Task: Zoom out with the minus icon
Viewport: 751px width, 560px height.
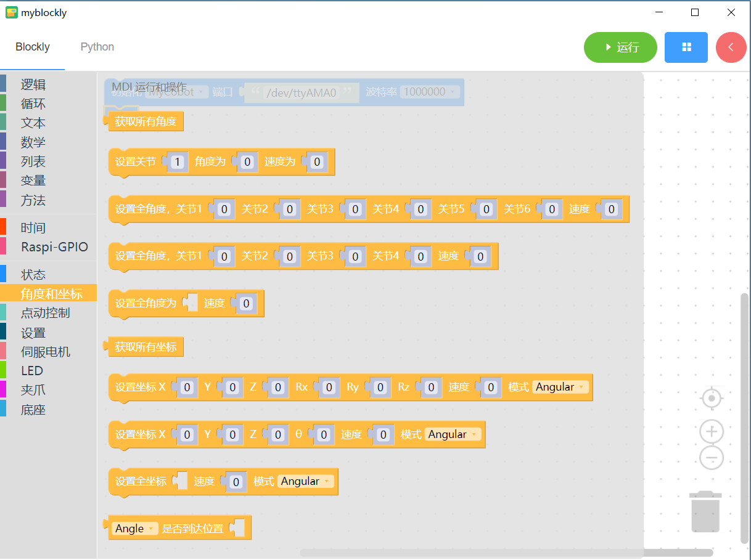Action: point(712,458)
